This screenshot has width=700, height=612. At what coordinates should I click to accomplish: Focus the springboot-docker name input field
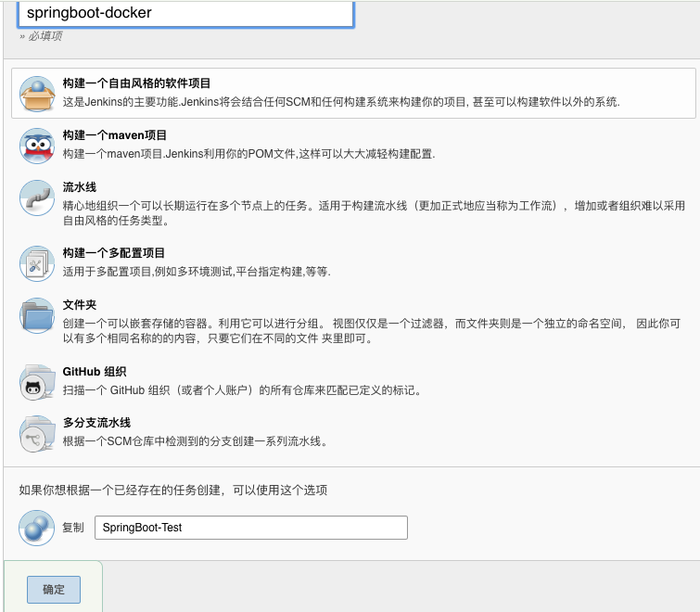click(185, 13)
